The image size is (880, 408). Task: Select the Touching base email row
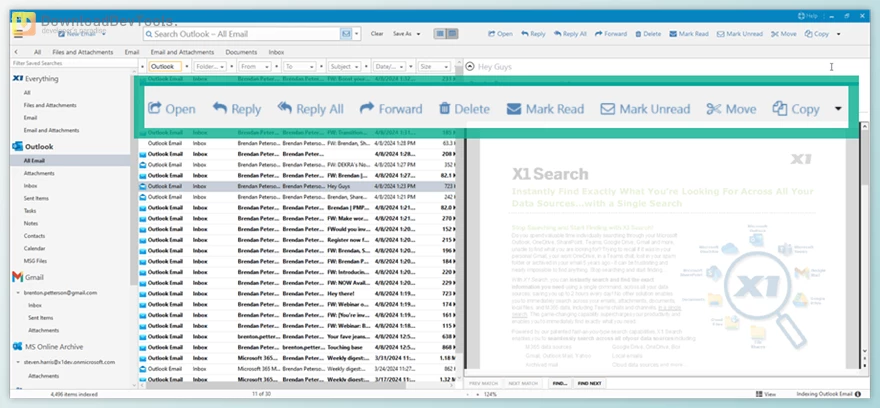coord(297,347)
